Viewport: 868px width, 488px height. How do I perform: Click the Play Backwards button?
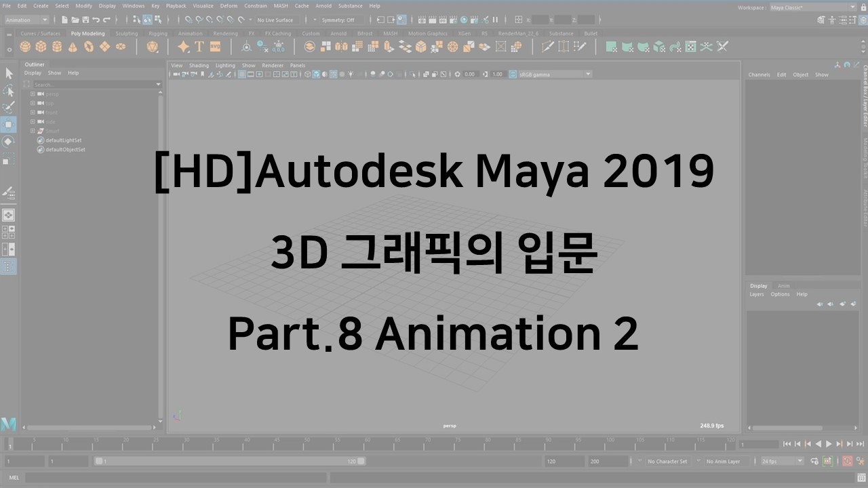click(x=818, y=444)
